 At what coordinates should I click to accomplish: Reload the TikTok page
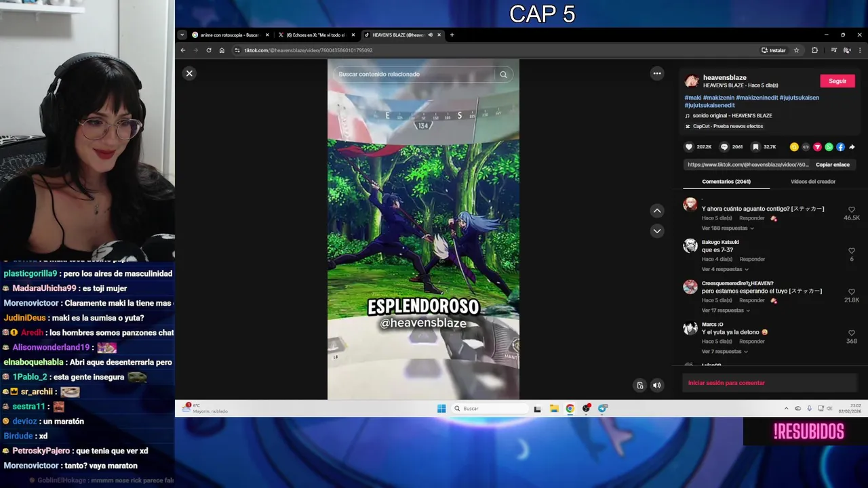[208, 50]
